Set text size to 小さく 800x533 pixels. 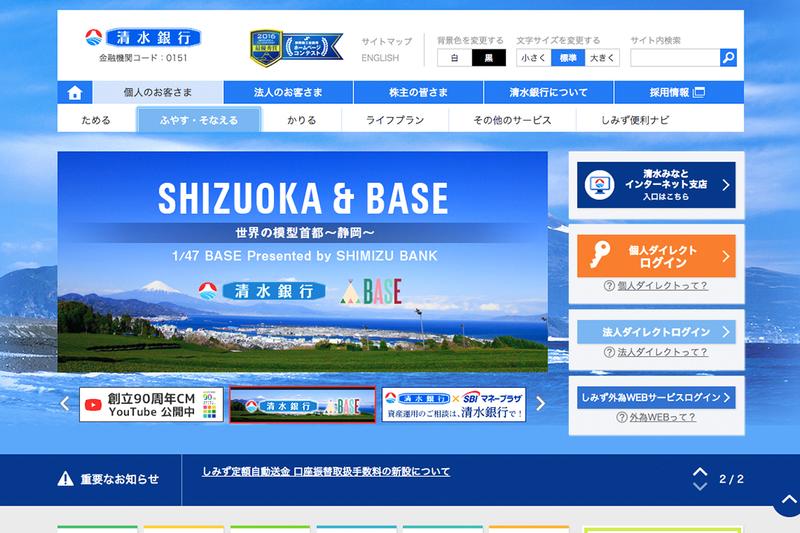coord(534,58)
